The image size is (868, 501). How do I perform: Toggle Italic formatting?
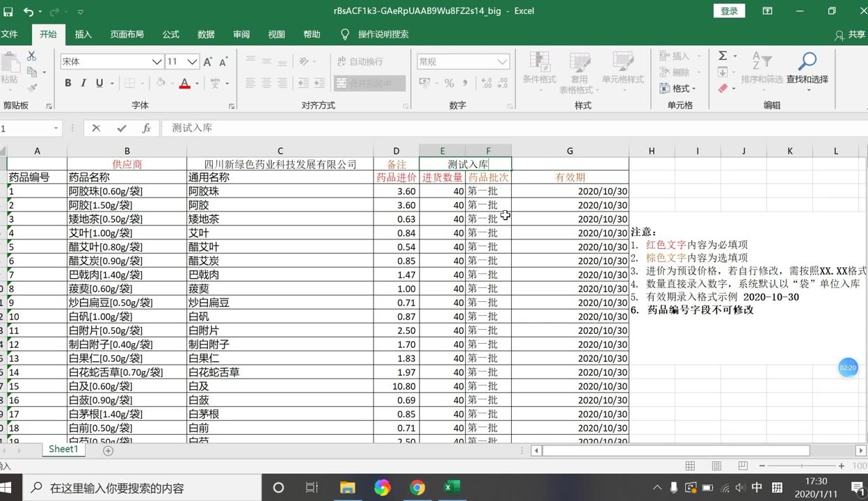tap(83, 83)
